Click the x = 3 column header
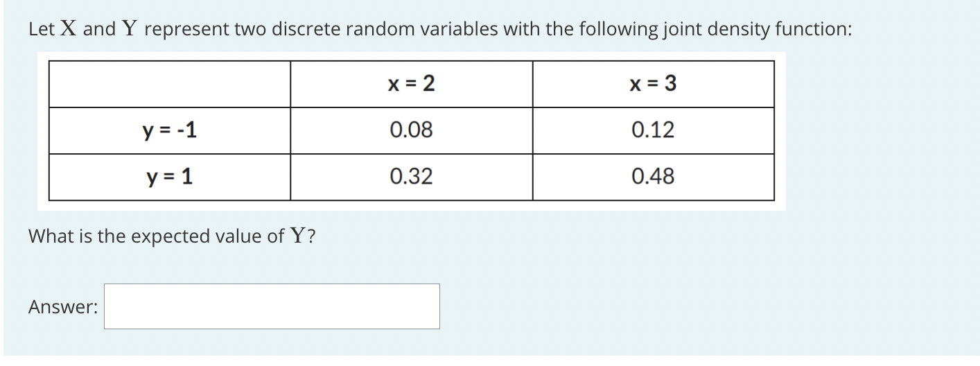The width and height of the screenshot is (980, 366). pyautogui.click(x=654, y=84)
